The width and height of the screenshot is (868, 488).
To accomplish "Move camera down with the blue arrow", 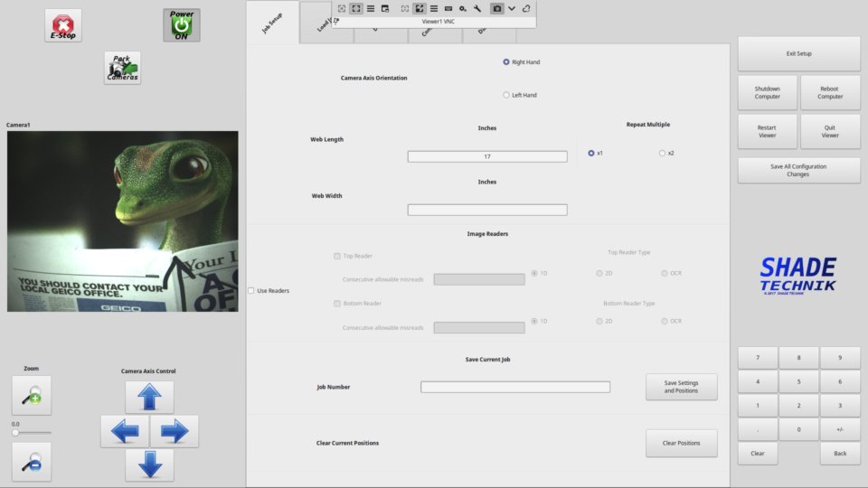I will point(149,465).
